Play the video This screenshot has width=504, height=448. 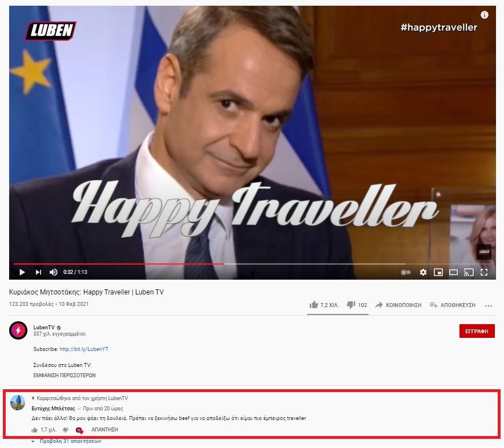[22, 272]
